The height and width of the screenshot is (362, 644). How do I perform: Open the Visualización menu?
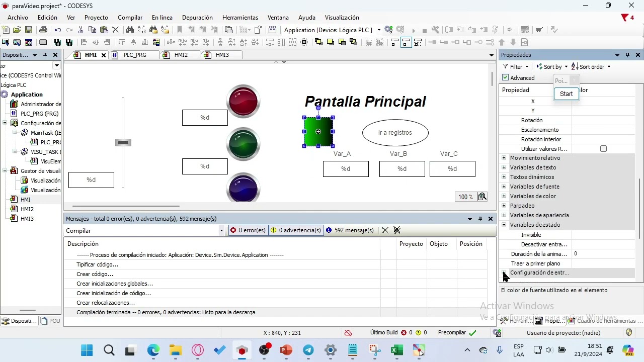click(x=342, y=17)
